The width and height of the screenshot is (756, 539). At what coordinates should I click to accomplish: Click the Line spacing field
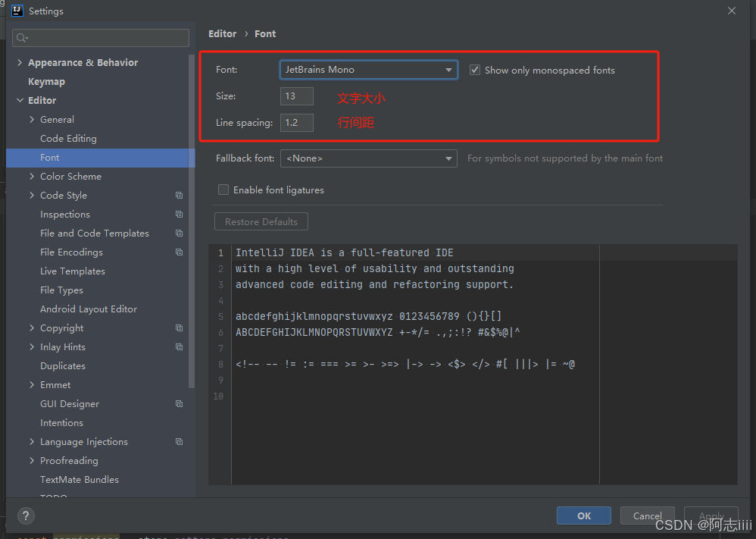(x=296, y=123)
